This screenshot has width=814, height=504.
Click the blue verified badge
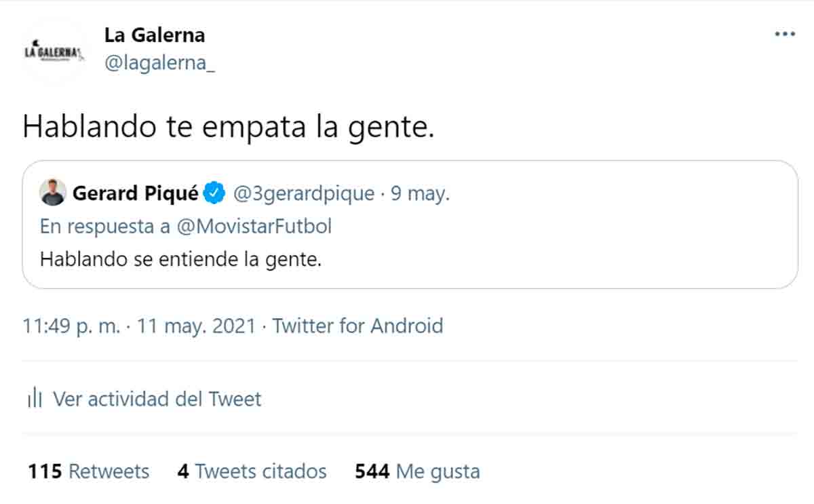(215, 193)
